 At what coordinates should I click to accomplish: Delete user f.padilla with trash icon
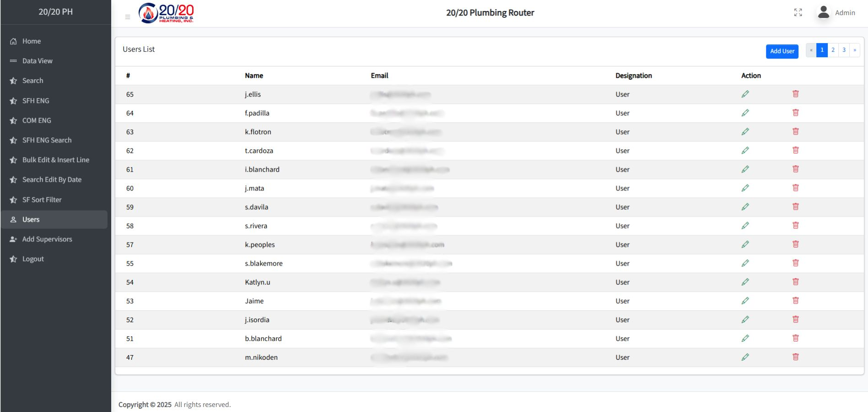[795, 113]
